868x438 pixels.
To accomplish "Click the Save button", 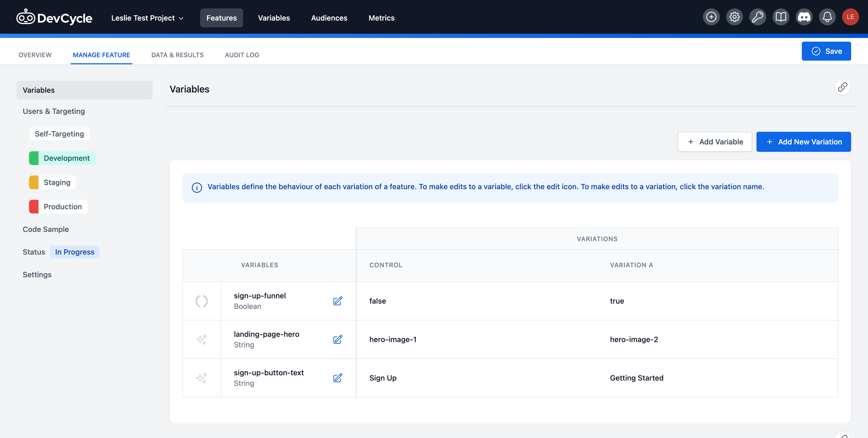I will click(x=826, y=51).
